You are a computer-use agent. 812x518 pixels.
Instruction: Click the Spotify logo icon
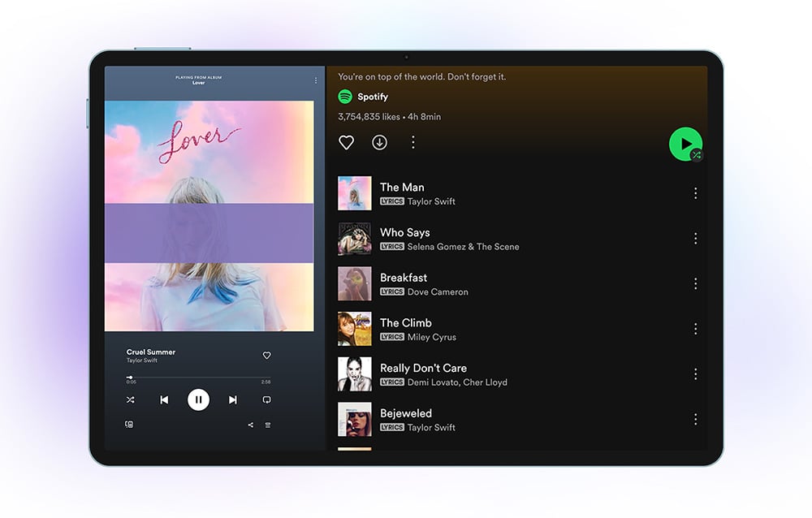tap(345, 97)
